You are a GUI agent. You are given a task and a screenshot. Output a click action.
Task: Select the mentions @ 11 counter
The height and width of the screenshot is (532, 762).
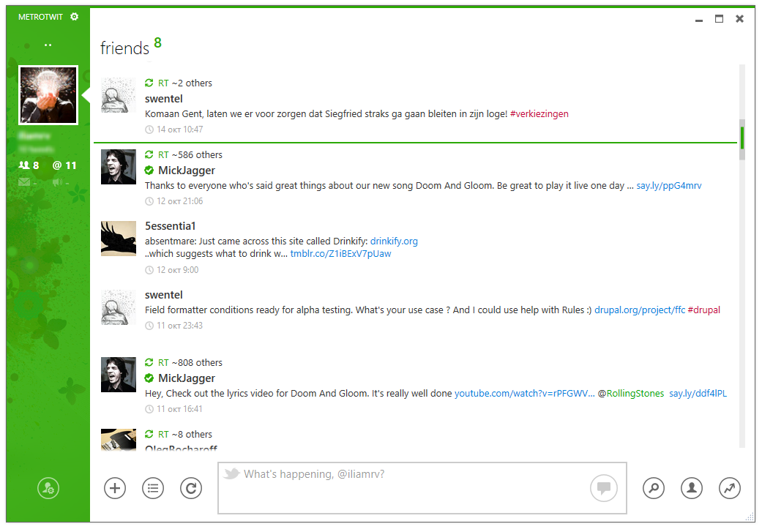point(64,165)
